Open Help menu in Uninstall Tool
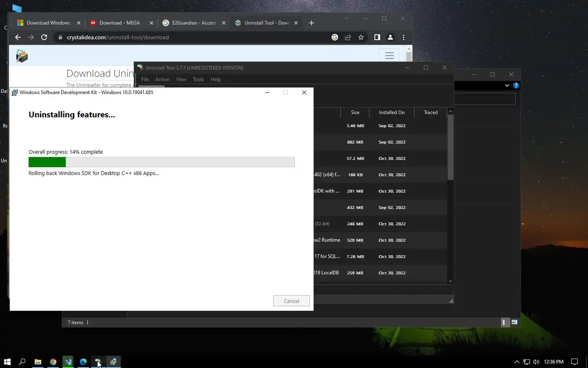 (216, 79)
